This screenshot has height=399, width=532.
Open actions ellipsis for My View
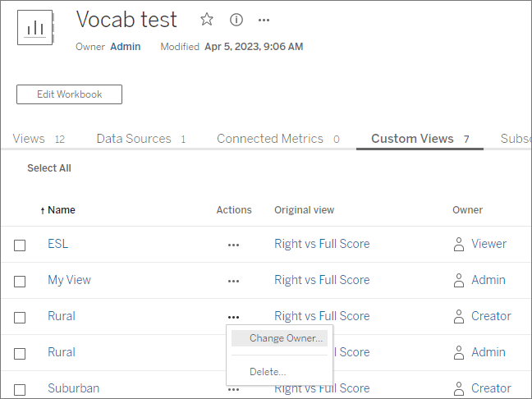tap(234, 281)
